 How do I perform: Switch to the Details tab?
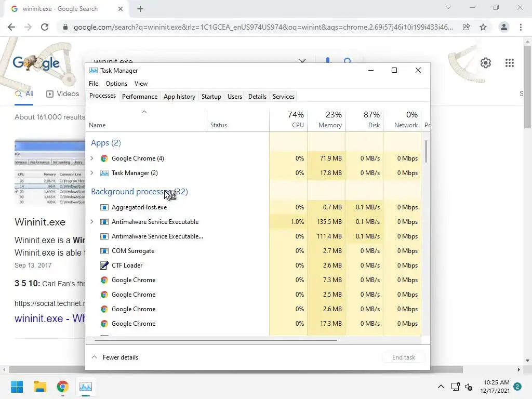click(257, 97)
